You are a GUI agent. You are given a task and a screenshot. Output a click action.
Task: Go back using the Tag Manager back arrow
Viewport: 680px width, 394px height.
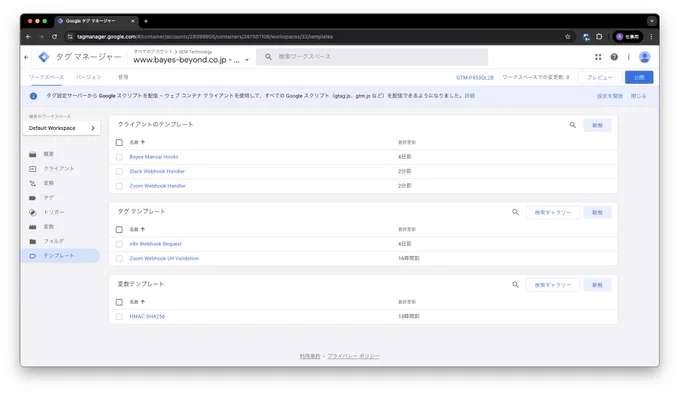click(x=26, y=57)
